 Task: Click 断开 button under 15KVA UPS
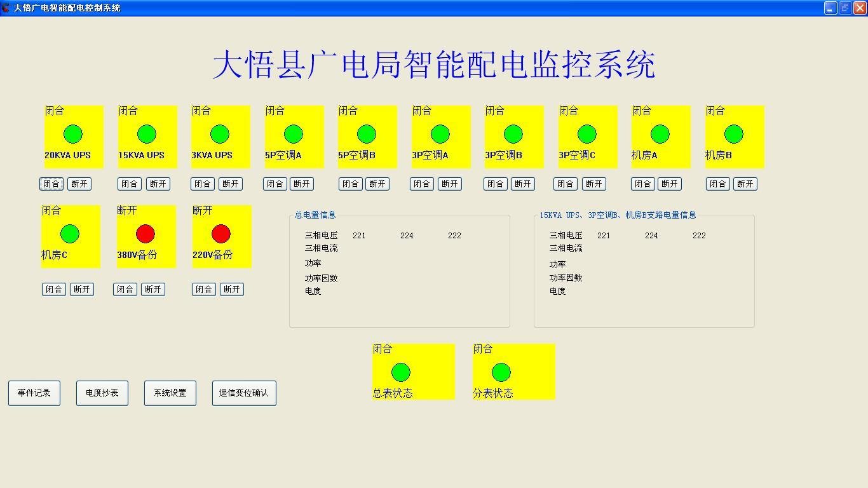(x=158, y=184)
